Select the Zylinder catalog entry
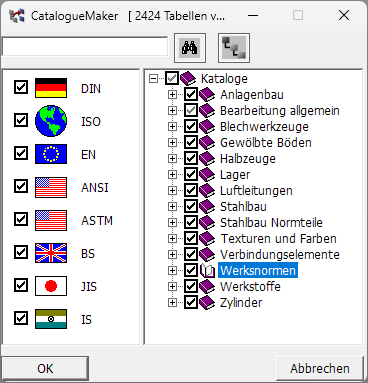This screenshot has width=368, height=383. (x=241, y=302)
